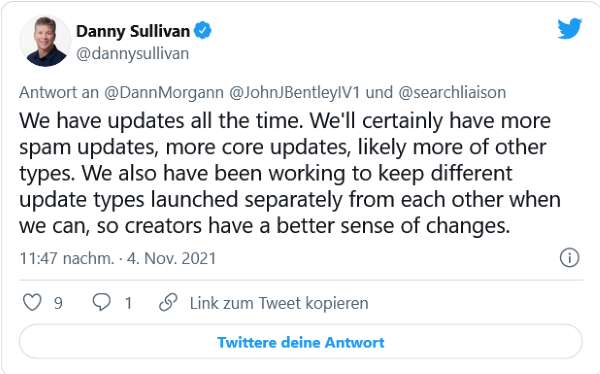The image size is (600, 374).
Task: Click the like count 9
Action: [58, 303]
